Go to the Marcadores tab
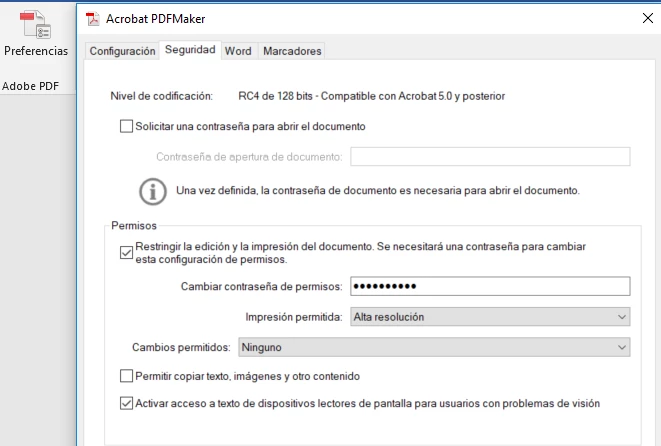The width and height of the screenshot is (661, 446). [x=292, y=51]
